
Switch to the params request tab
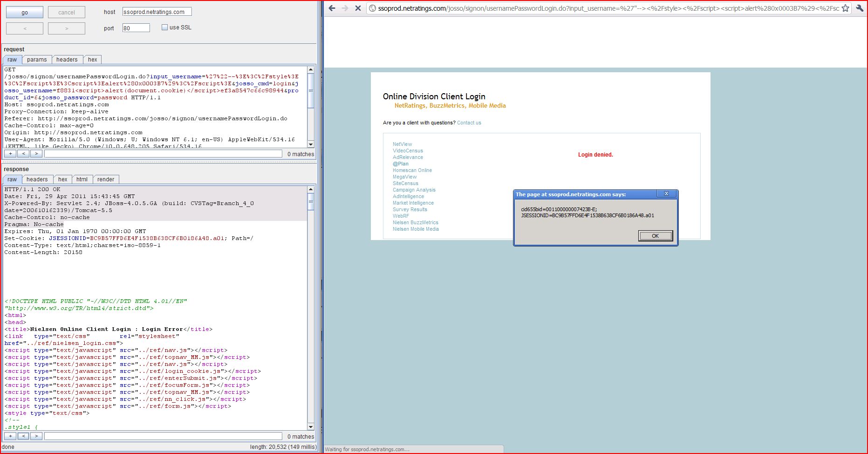[x=37, y=59]
